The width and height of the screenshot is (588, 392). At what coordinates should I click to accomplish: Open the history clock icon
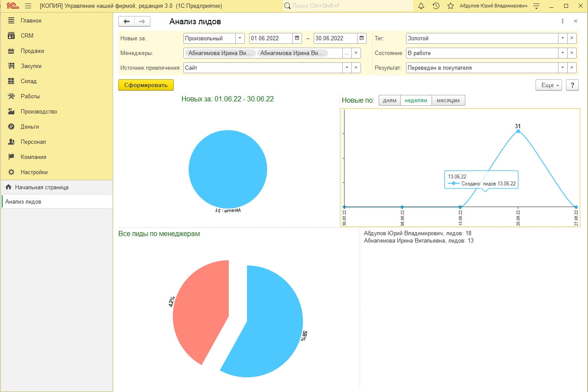pyautogui.click(x=436, y=6)
